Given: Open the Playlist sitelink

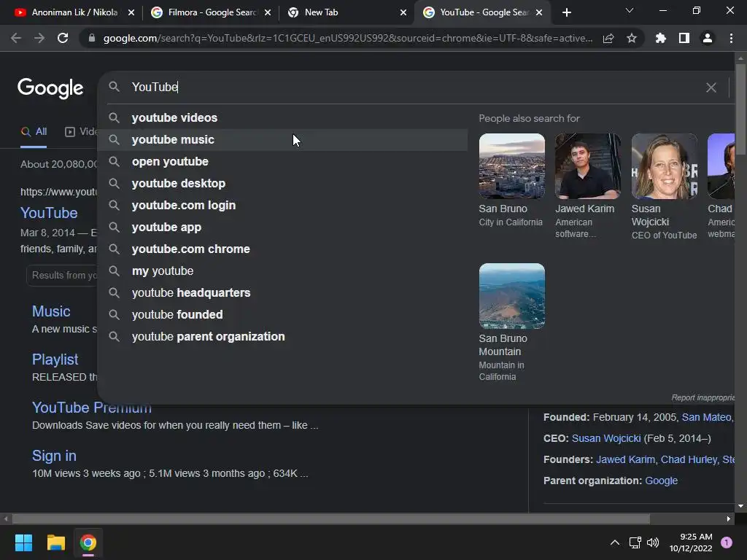Looking at the screenshot, I should (x=55, y=359).
